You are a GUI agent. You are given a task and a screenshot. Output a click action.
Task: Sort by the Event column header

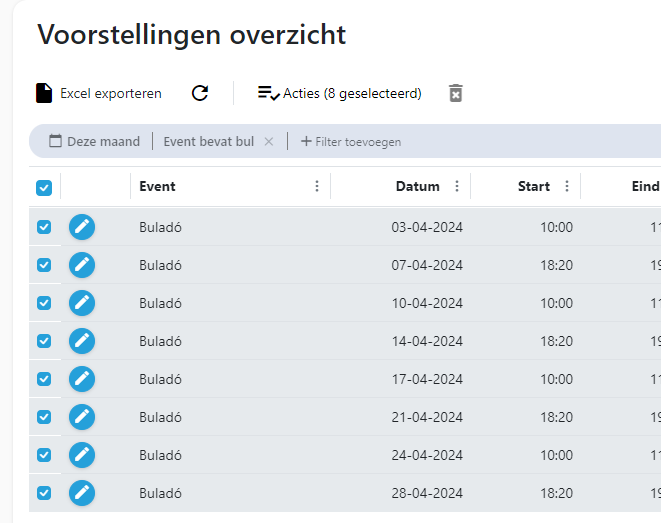pos(157,186)
